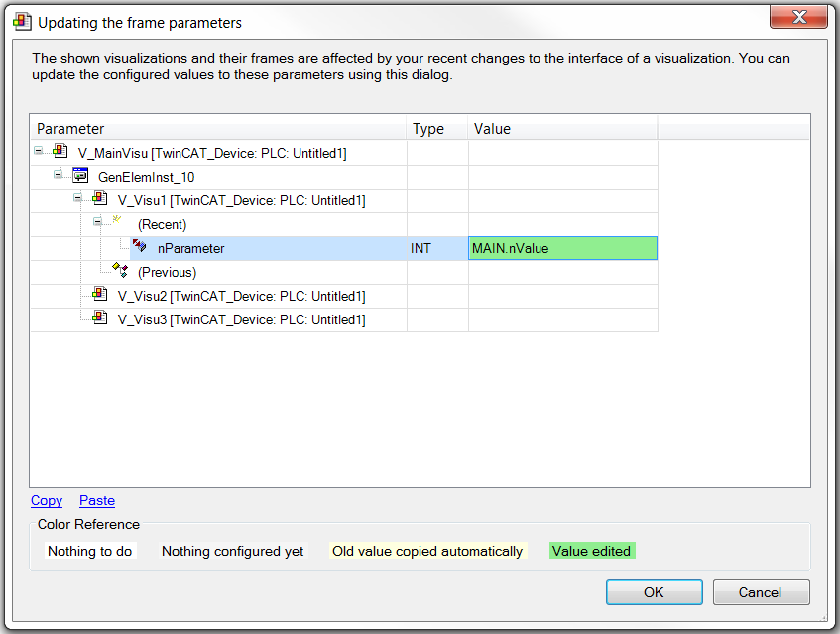The height and width of the screenshot is (634, 840).
Task: Collapse the (Recent) node
Action: click(97, 222)
